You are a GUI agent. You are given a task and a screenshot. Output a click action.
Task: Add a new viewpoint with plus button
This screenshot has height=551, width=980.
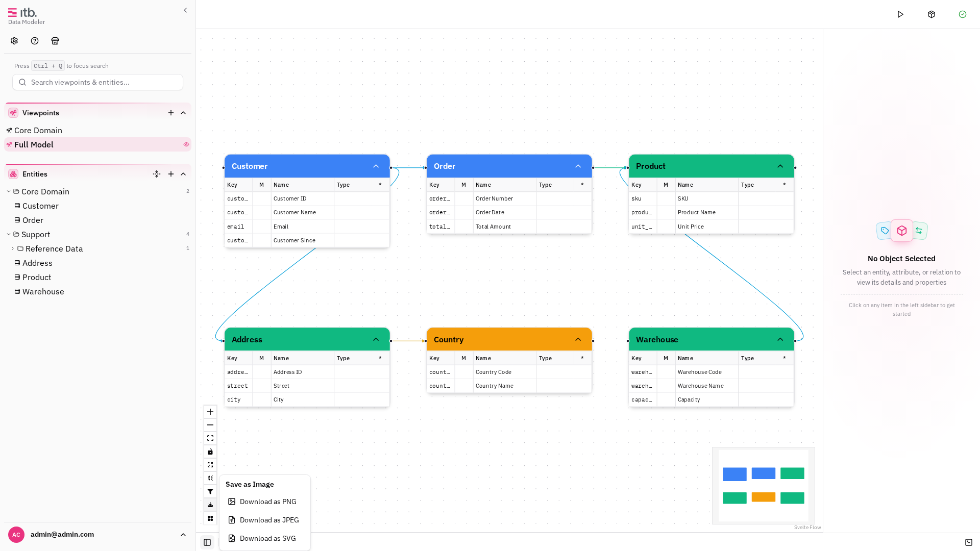[x=171, y=113]
